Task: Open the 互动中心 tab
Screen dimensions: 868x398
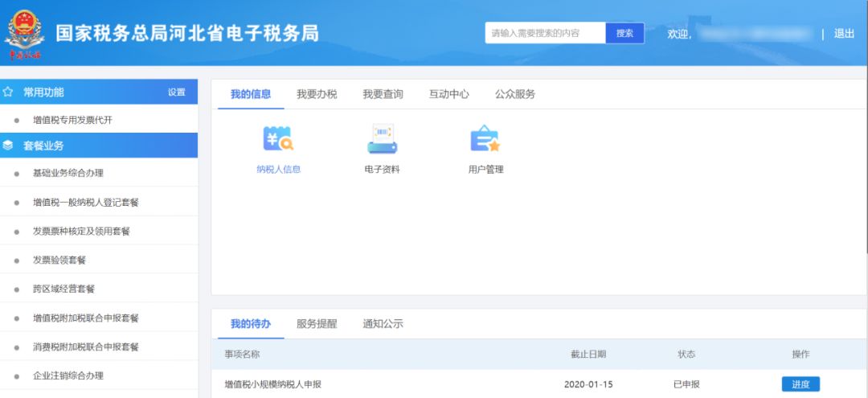Action: (x=448, y=94)
